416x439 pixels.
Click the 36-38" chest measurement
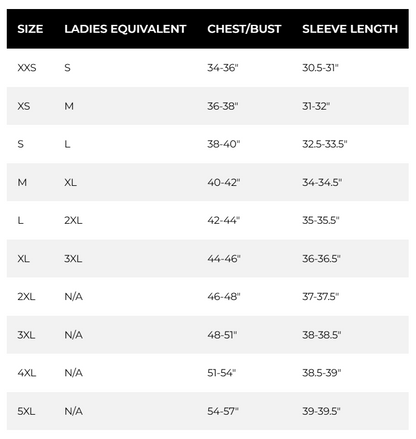(223, 106)
